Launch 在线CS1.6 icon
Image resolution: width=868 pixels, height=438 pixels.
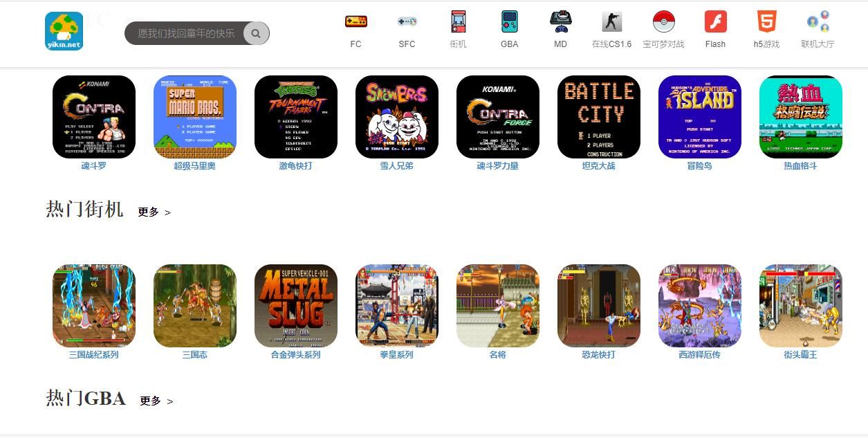point(611,21)
